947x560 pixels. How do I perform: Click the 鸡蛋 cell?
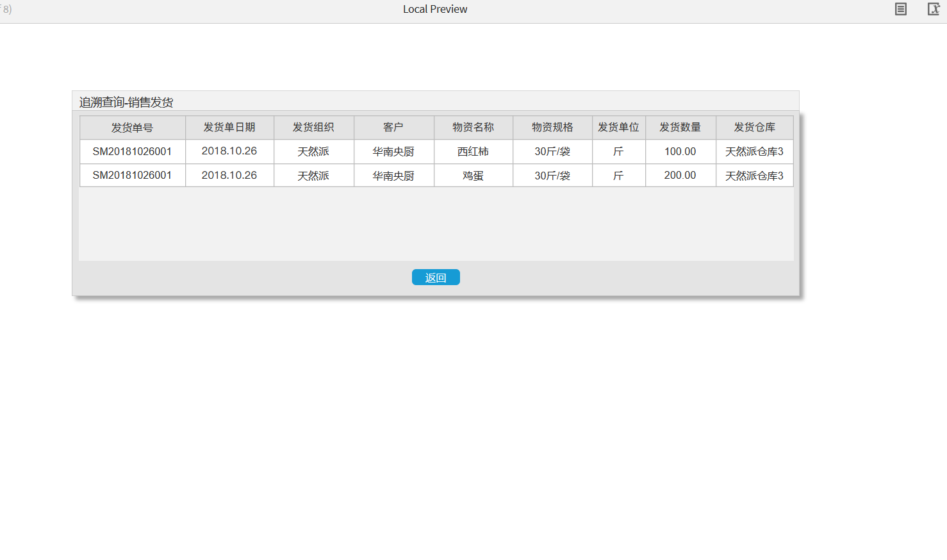tap(473, 176)
